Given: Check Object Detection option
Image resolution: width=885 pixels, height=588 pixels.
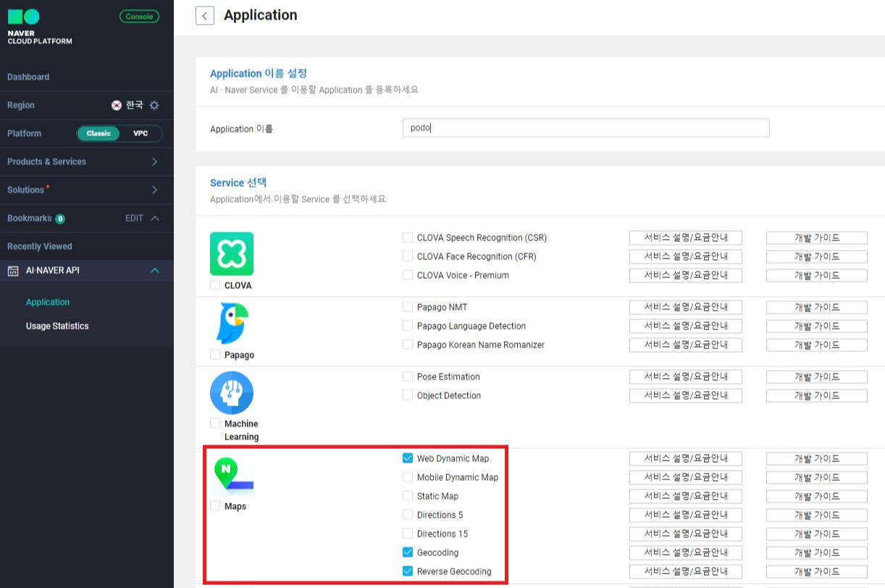Looking at the screenshot, I should pyautogui.click(x=408, y=395).
